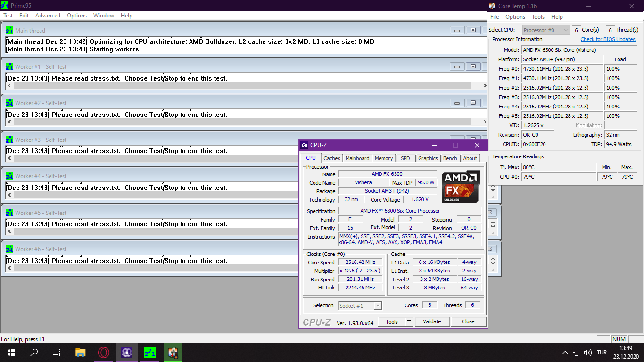Open Core Temp's Options menu
The image size is (644, 362).
click(x=515, y=17)
